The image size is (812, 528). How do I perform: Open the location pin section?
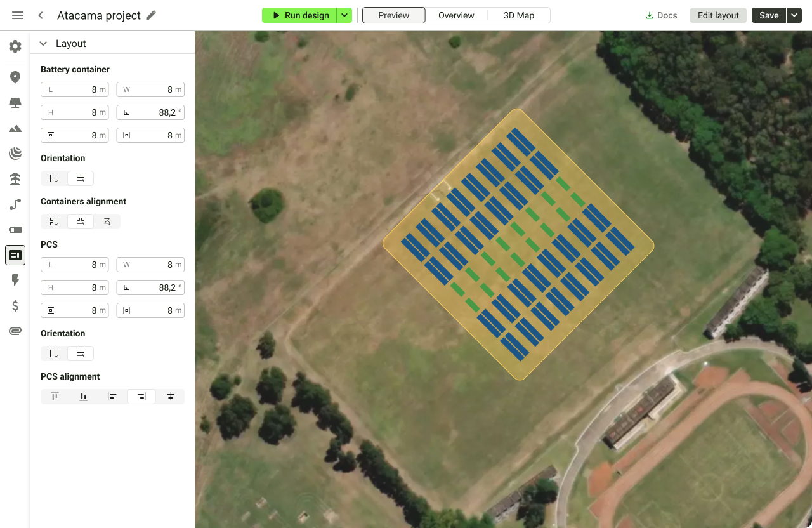tap(15, 77)
